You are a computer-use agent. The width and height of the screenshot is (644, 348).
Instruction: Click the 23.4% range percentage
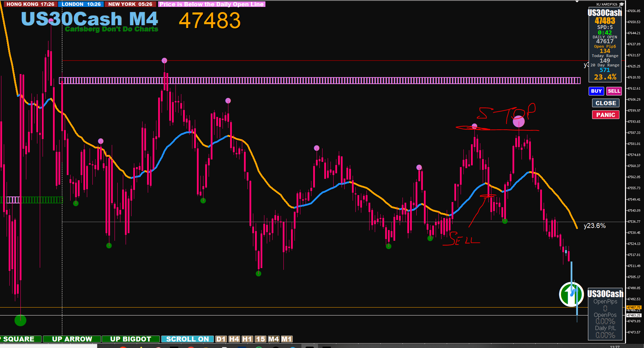click(605, 77)
